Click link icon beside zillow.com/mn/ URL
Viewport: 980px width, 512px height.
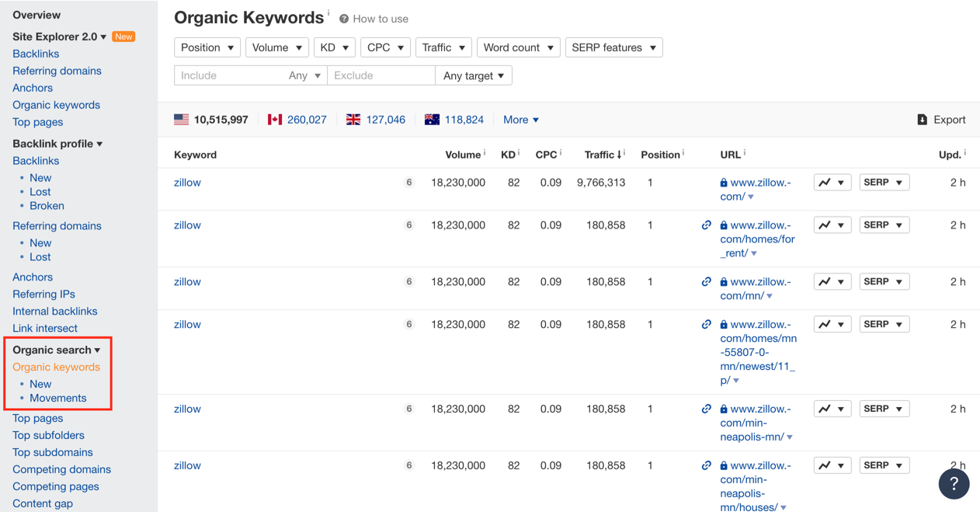[x=706, y=282]
